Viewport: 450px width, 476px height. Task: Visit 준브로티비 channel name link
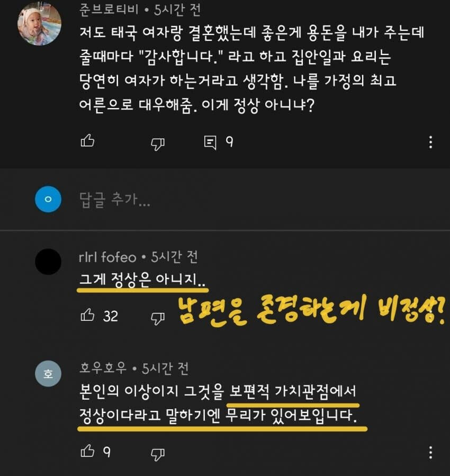109,9
